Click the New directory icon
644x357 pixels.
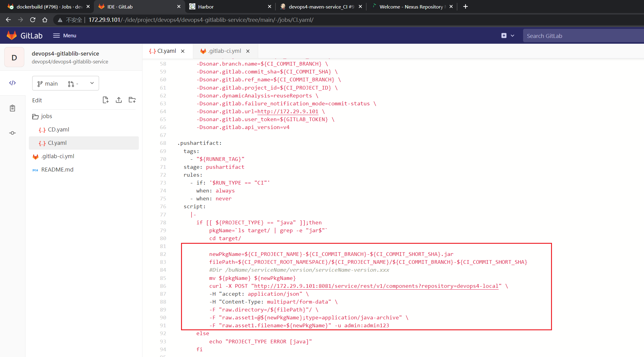132,100
